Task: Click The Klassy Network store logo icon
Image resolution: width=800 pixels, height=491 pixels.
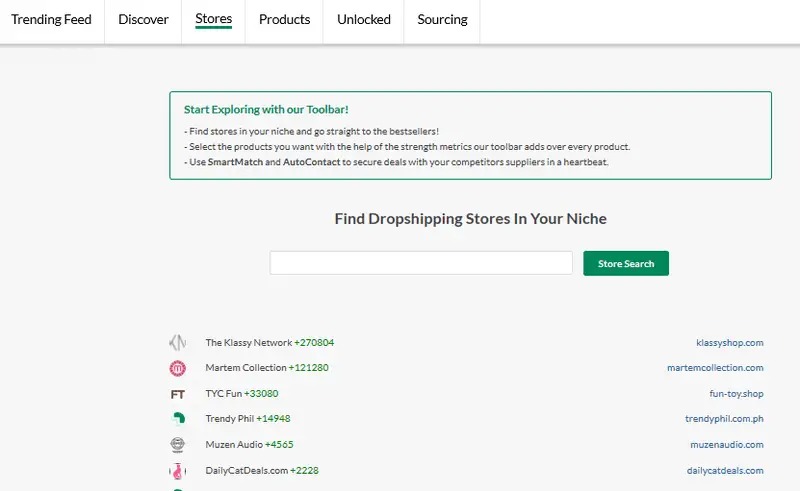Action: point(178,342)
